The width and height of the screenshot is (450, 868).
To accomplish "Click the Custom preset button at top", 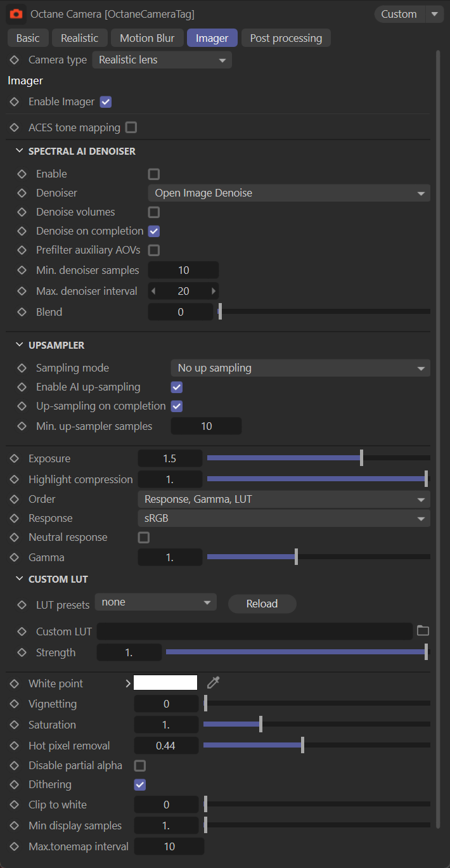I will pyautogui.click(x=399, y=14).
